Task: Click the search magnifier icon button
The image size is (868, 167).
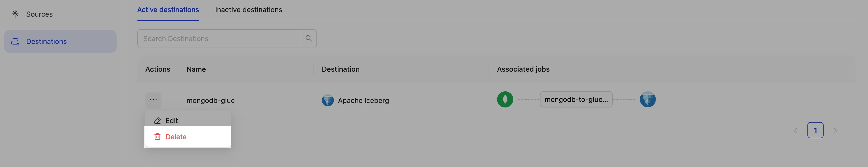Action: (x=308, y=38)
